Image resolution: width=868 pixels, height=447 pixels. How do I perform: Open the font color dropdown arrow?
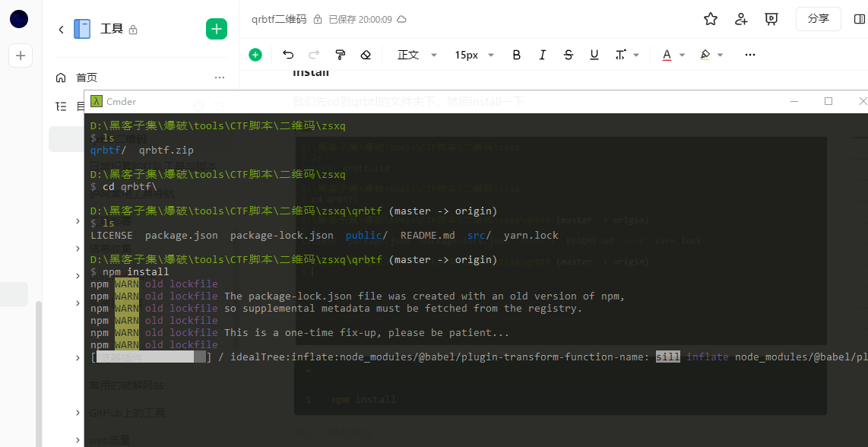click(x=682, y=55)
